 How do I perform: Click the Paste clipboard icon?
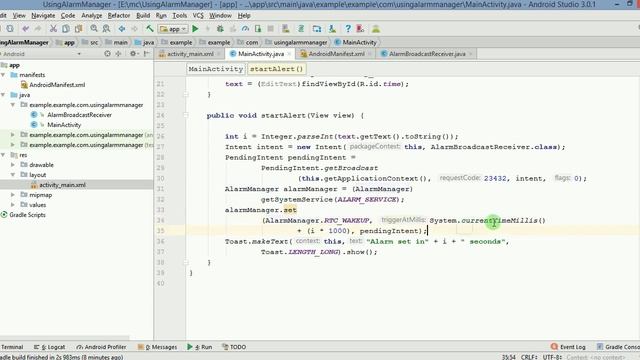[x=78, y=29]
